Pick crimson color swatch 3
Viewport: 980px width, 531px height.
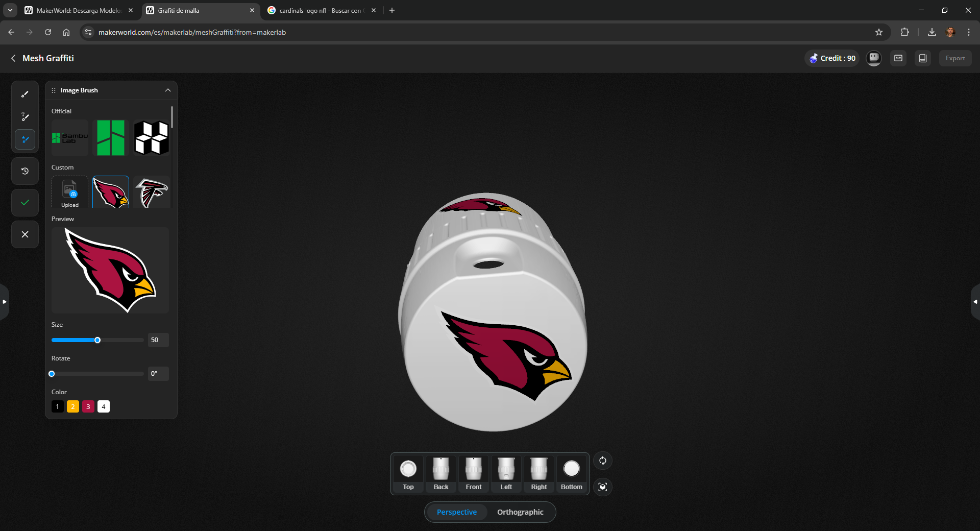pyautogui.click(x=88, y=406)
